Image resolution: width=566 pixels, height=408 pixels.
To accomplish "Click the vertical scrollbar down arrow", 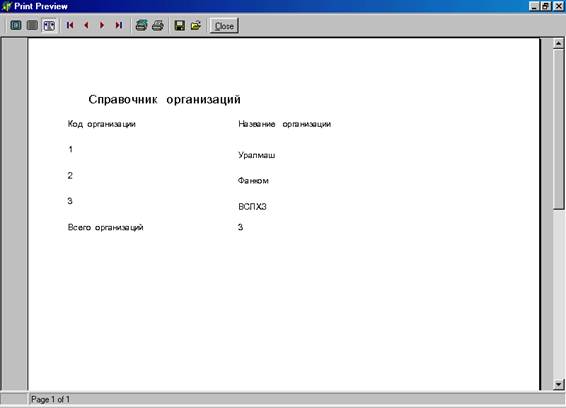I will point(558,384).
